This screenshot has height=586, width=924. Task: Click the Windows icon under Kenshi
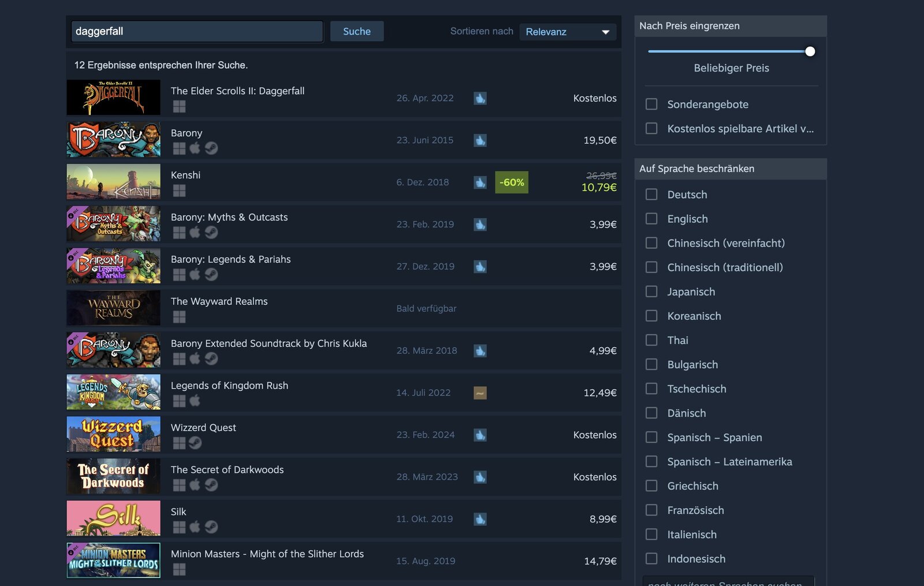[180, 191]
